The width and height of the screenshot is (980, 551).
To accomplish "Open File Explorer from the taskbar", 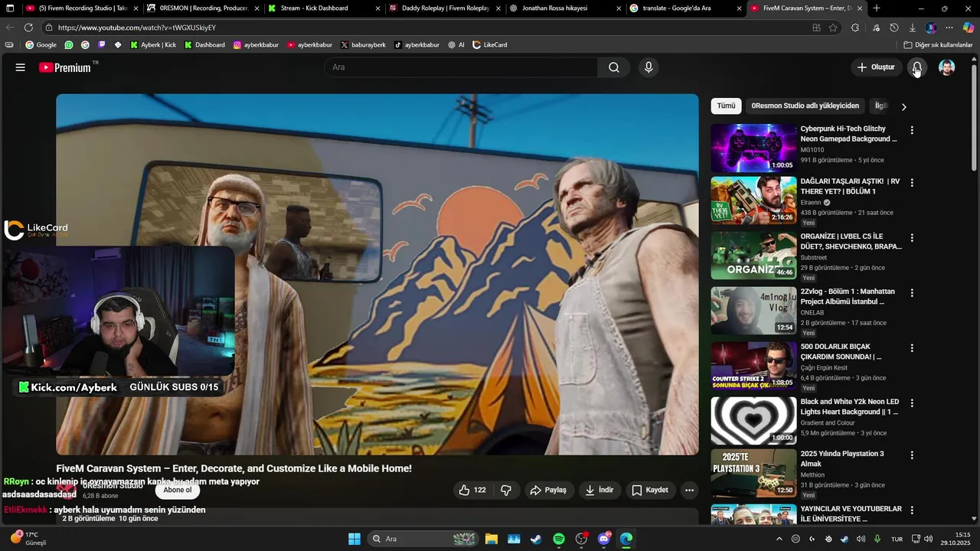I will coord(491,539).
